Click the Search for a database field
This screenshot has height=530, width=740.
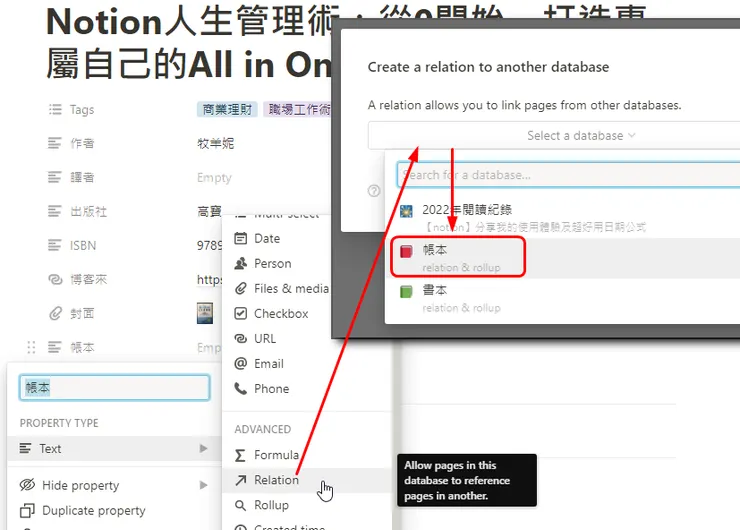[x=568, y=175]
